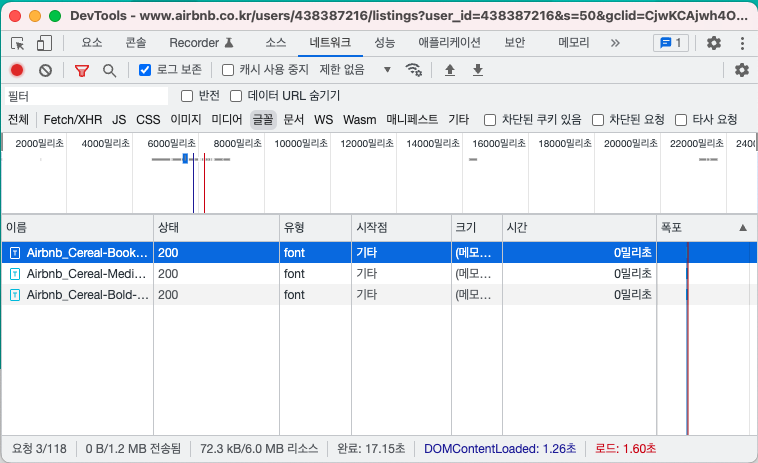Filter by 이미지 type
The image size is (758, 463).
coord(186,120)
